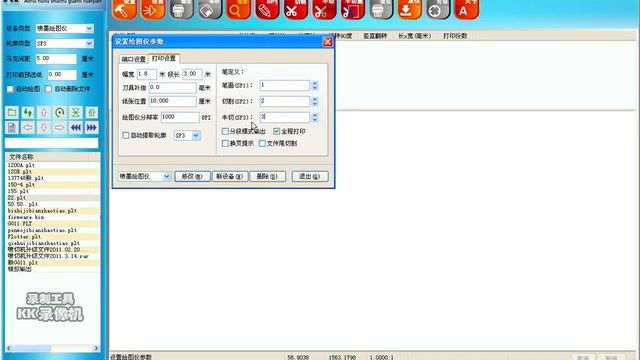Uncheck the 全程打印 checkbox
The image size is (640, 360).
[276, 131]
